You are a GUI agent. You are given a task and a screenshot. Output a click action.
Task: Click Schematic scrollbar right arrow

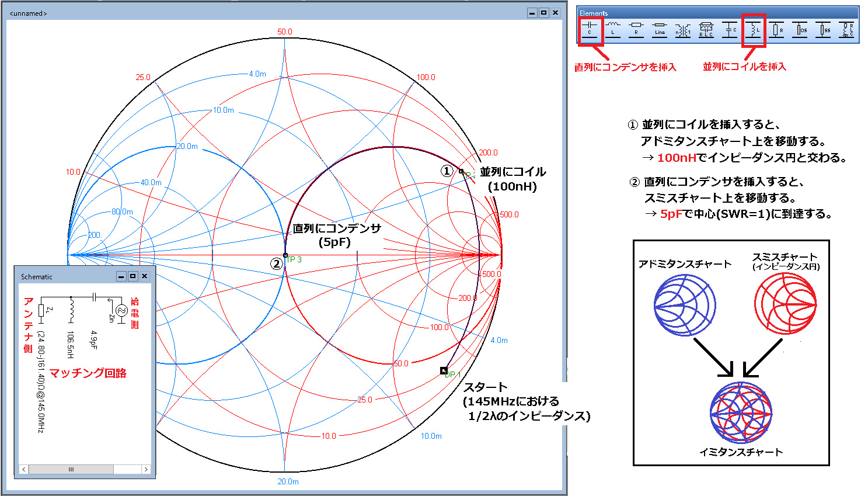[146, 469]
